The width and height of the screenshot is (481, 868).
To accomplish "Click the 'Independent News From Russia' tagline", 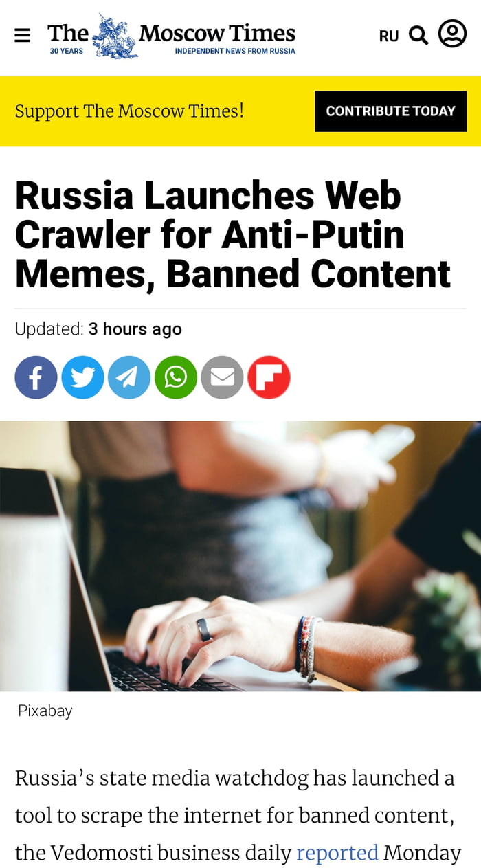I will point(235,51).
